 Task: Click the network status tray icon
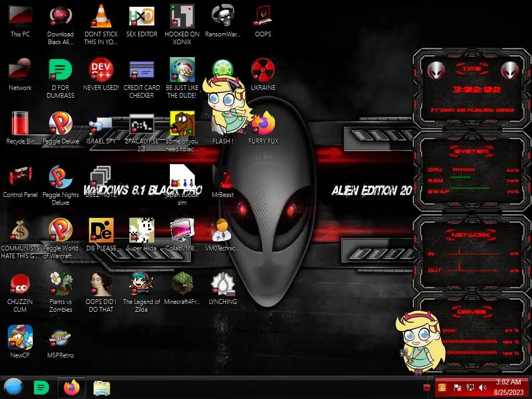[470, 388]
